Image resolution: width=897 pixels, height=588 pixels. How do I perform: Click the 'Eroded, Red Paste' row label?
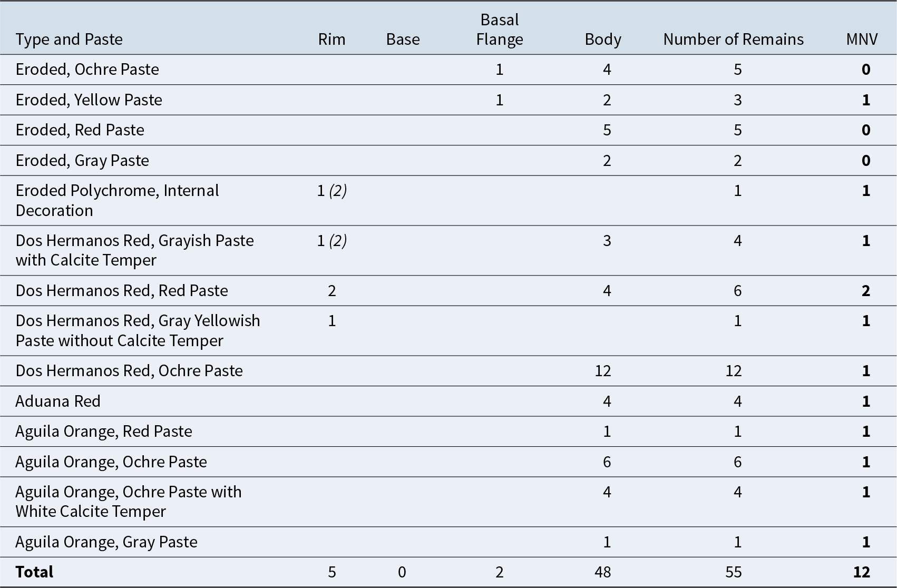(80, 130)
